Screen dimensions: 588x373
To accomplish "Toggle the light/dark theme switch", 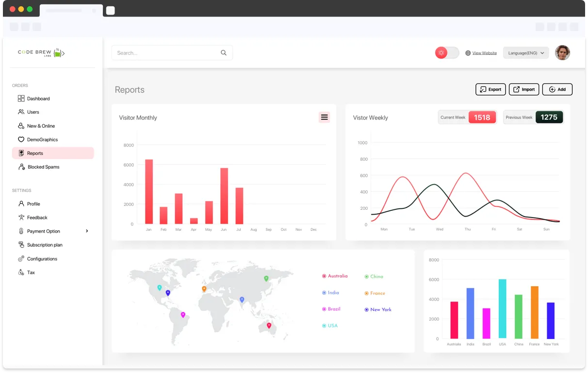I will [x=447, y=53].
